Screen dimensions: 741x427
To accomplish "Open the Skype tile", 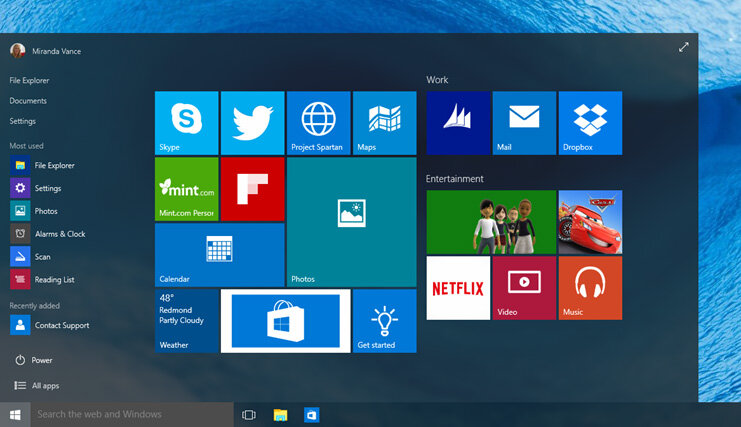I will pos(186,123).
